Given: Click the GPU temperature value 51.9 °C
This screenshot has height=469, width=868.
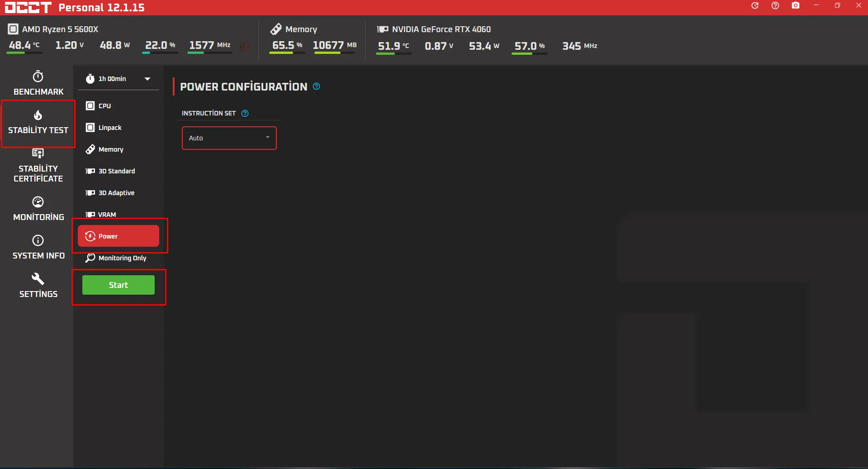Looking at the screenshot, I should coord(394,46).
